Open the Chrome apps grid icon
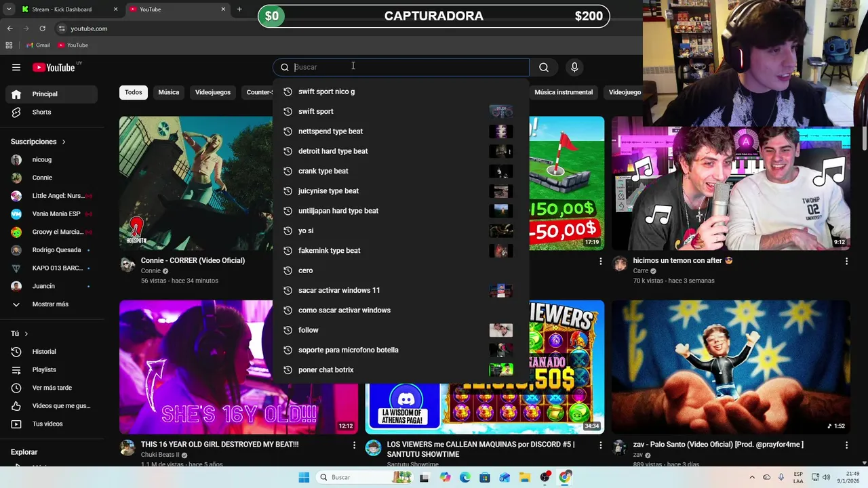Viewport: 868px width, 488px height. (x=9, y=45)
